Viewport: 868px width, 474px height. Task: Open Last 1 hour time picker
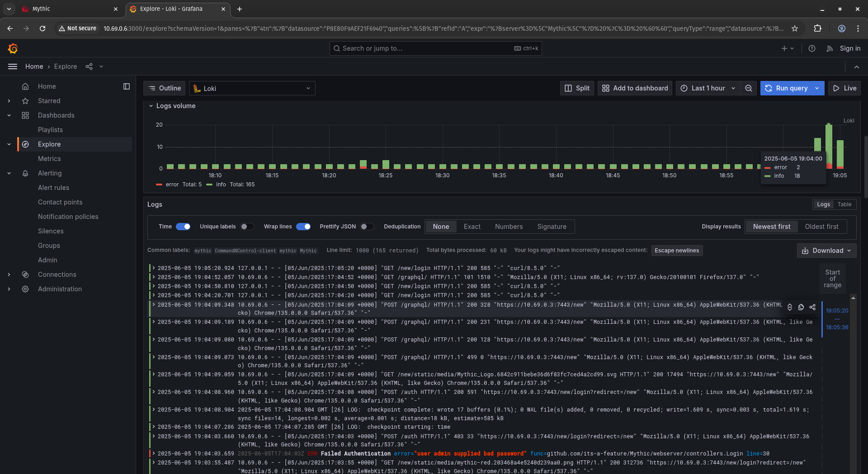pos(708,88)
